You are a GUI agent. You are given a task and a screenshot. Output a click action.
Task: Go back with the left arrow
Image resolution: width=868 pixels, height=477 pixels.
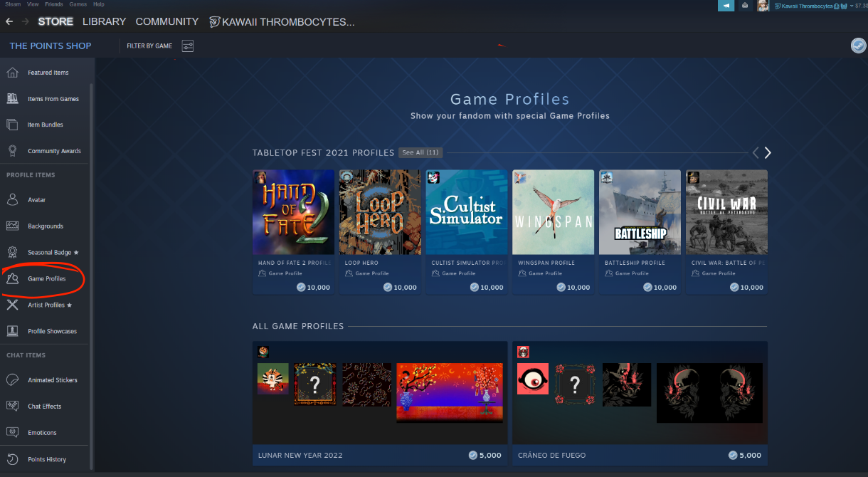coord(9,21)
